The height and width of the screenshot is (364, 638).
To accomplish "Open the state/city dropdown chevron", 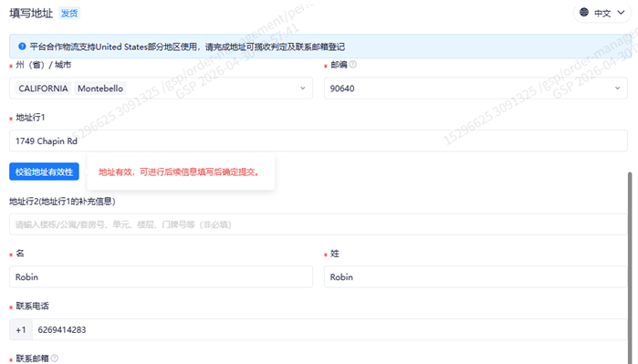I will click(x=303, y=88).
